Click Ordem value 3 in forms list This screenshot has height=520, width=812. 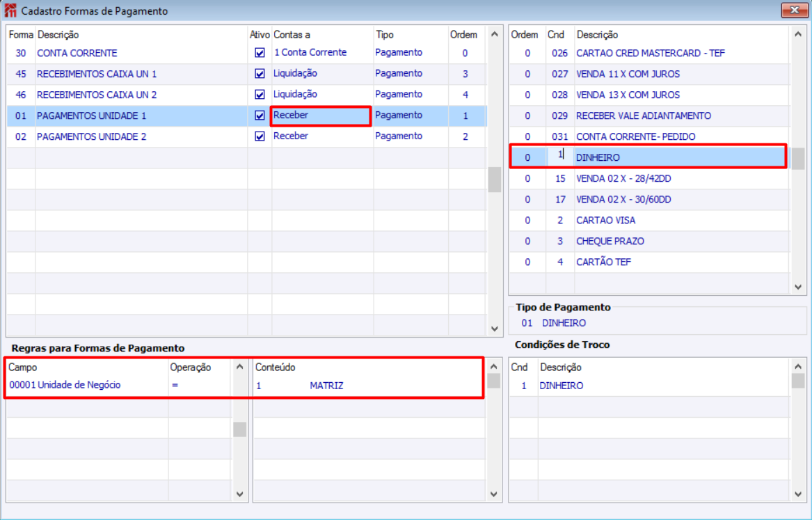[465, 74]
